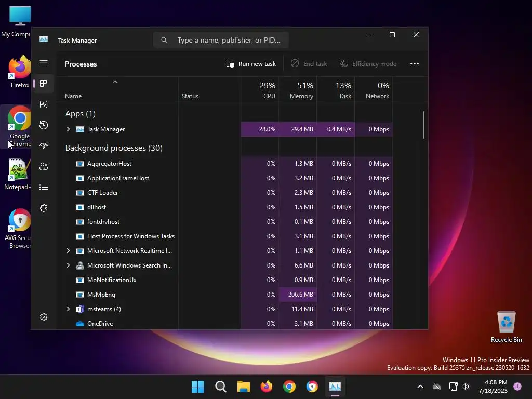Open Task Manager settings gear icon
The image size is (532, 399).
coord(44,317)
